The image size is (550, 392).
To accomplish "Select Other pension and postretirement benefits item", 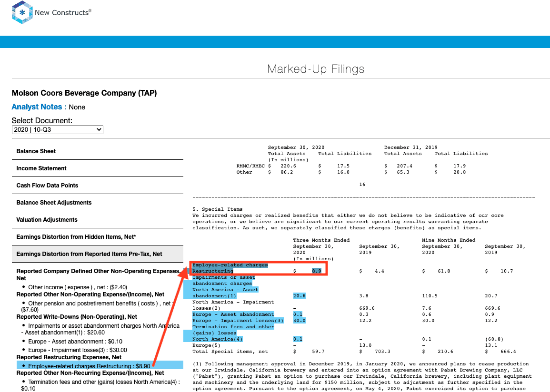I will 98,306.
